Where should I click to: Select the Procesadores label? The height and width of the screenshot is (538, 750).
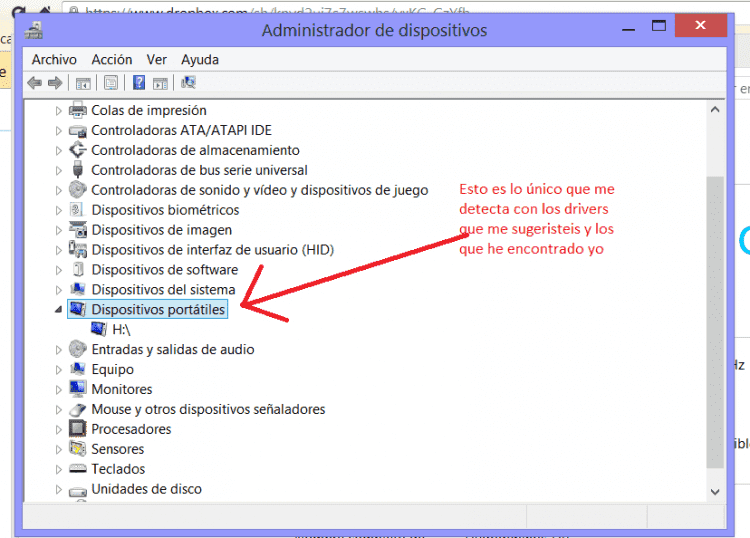pos(131,429)
